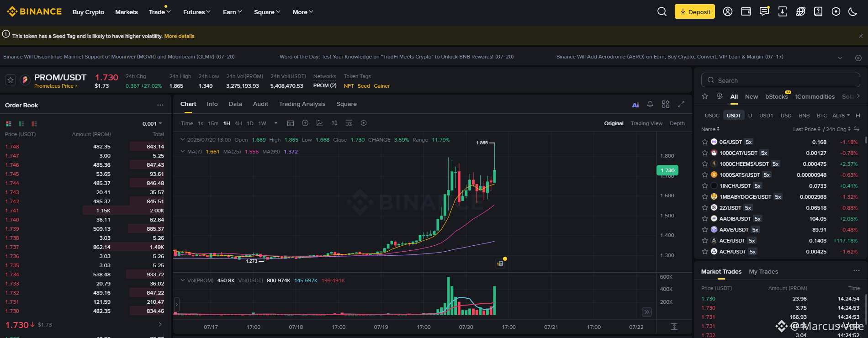
Task: Show order book asks-only view icon
Action: [x=34, y=124]
